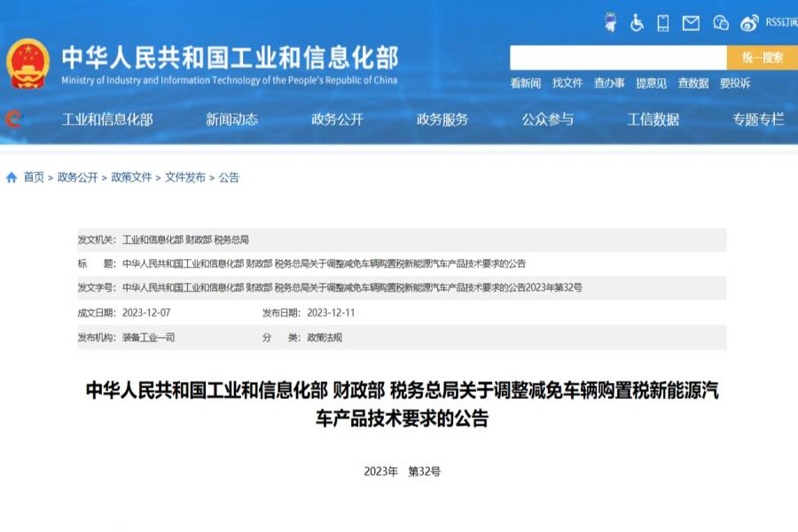The height and width of the screenshot is (532, 798).
Task: Open the 查办事 quick link
Action: pos(609,83)
